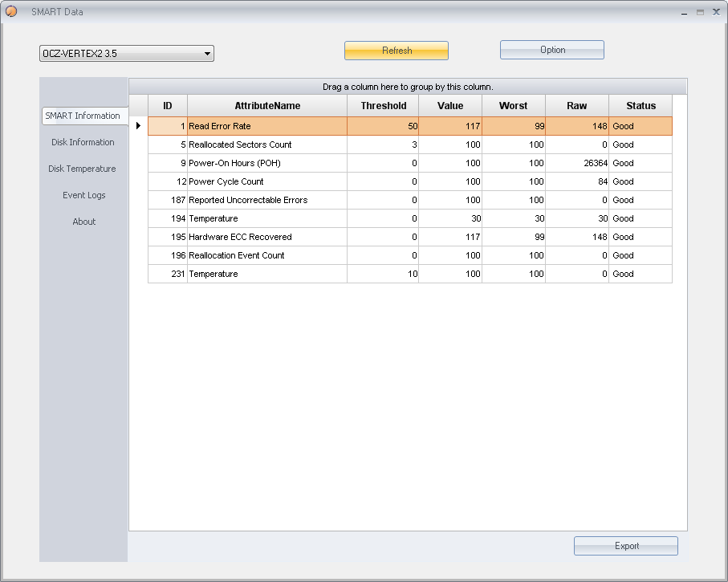The width and height of the screenshot is (728, 582).
Task: Click the Refresh button
Action: pos(397,51)
